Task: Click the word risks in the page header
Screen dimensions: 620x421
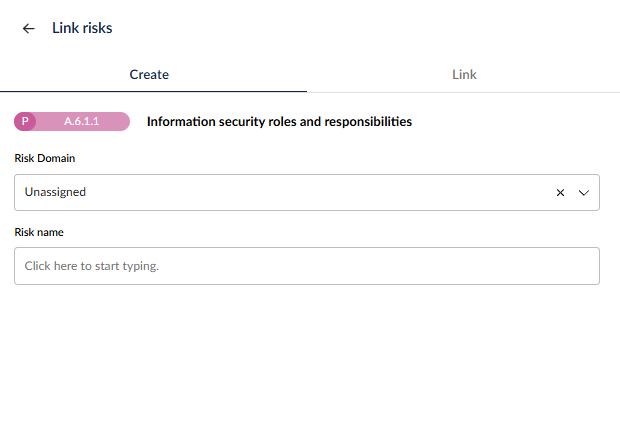Action: [x=97, y=28]
